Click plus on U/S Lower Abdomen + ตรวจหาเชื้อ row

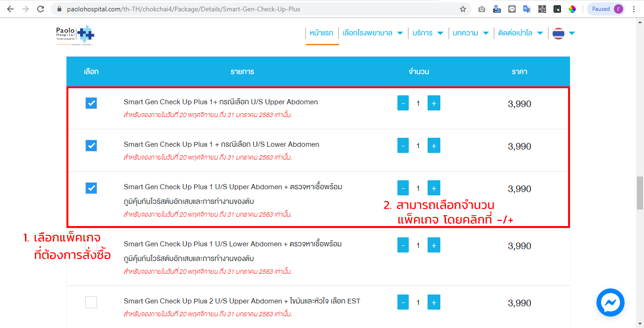coord(434,245)
